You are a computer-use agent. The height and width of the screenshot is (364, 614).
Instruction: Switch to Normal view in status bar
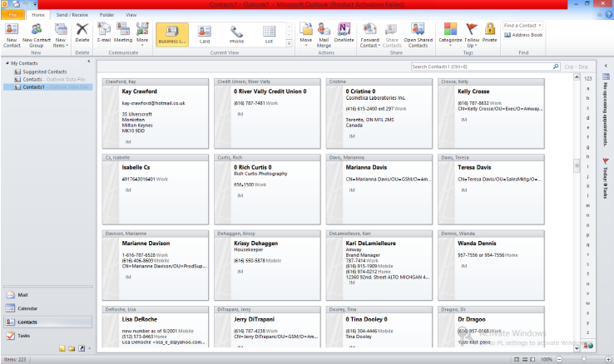point(517,359)
